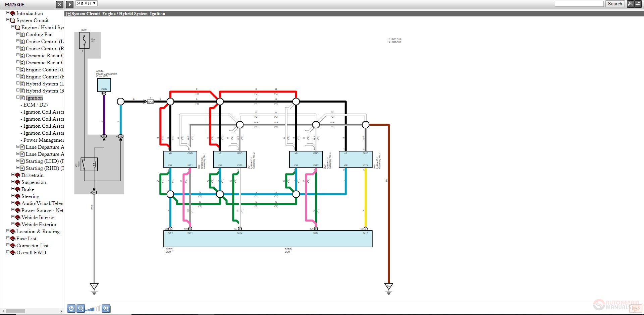This screenshot has width=644, height=315.
Task: Click the print icon at top right
Action: point(630,4)
